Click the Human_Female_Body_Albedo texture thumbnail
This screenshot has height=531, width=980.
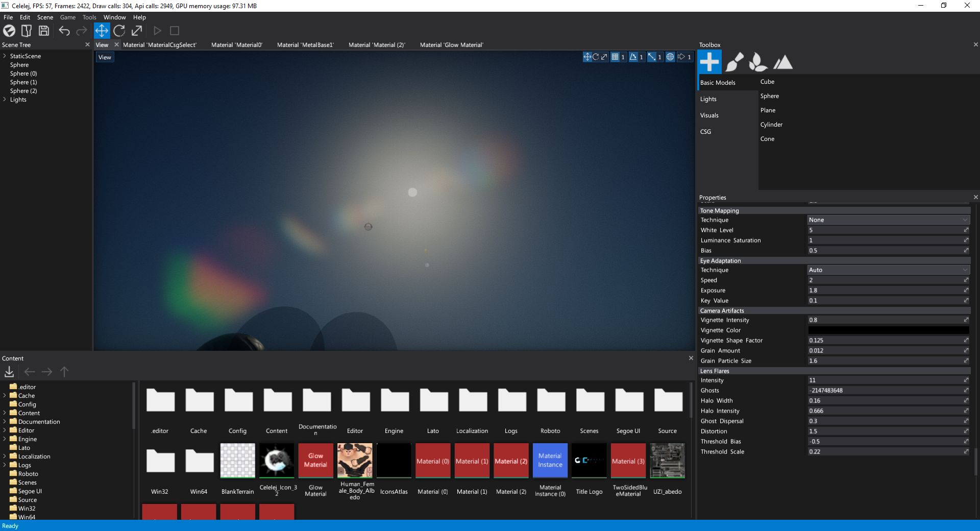coord(355,461)
